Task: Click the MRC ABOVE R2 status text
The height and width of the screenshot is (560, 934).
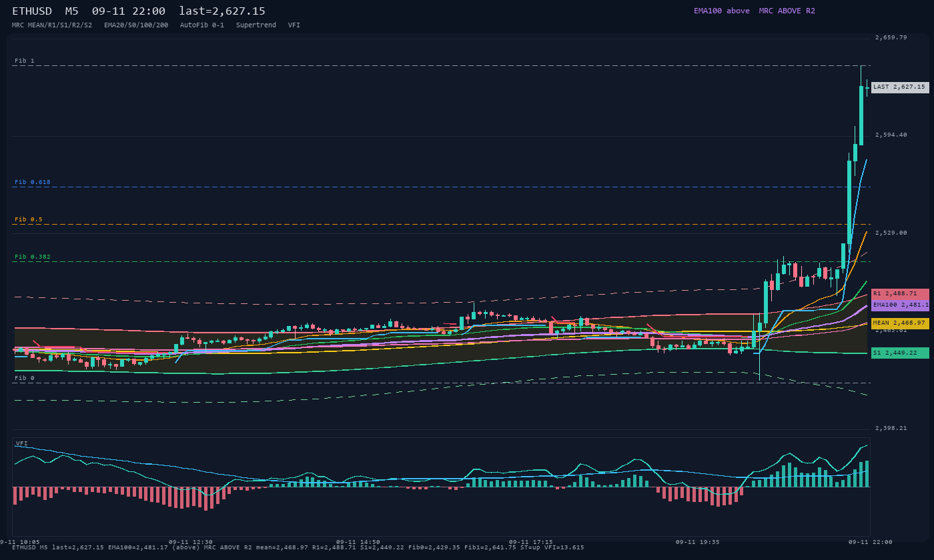Action: coord(787,11)
